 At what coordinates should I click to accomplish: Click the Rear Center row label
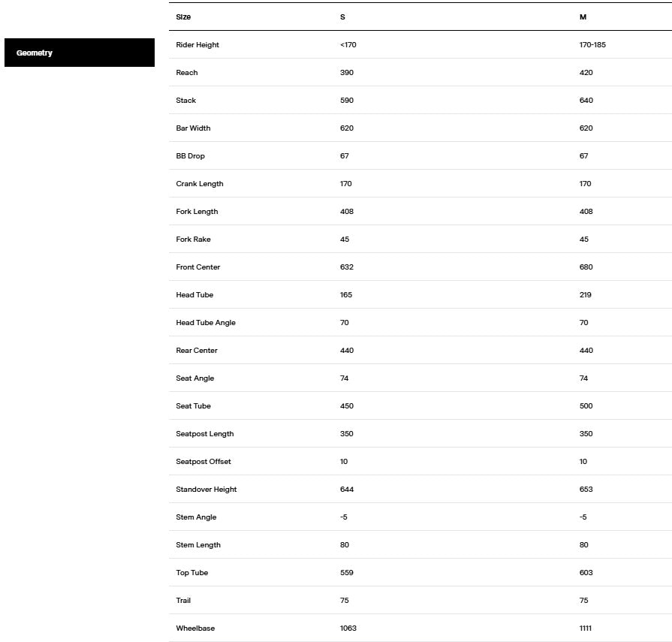coord(197,351)
